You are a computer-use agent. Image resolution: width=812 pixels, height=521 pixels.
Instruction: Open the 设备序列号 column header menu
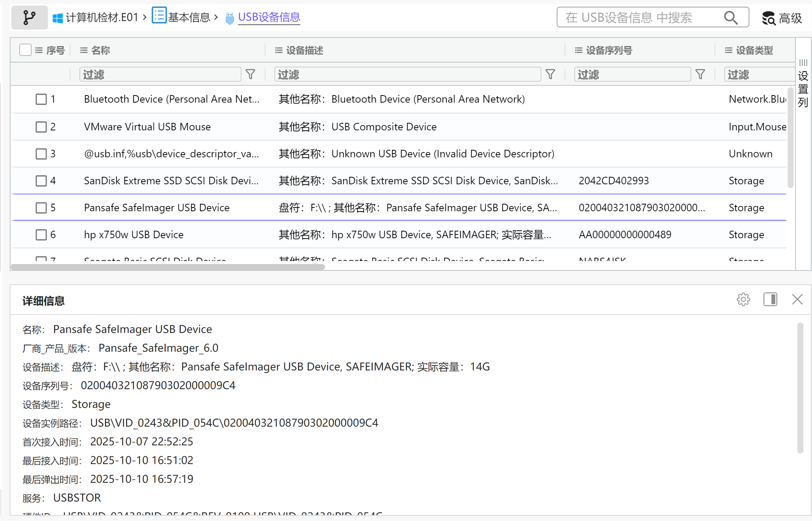[x=578, y=50]
